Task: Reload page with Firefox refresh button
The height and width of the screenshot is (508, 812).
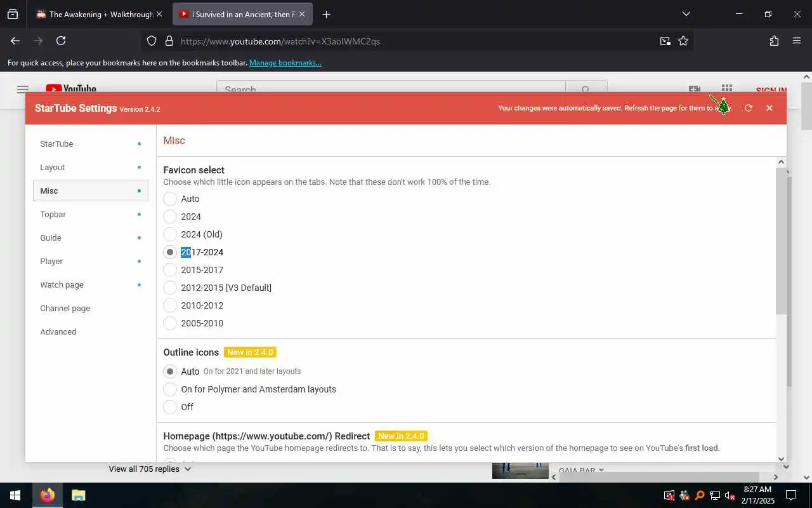Action: click(x=61, y=41)
